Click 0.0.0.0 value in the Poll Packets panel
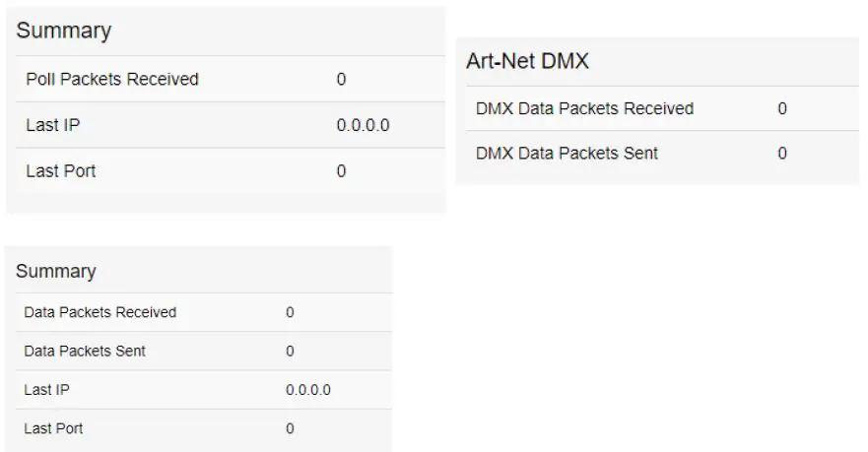 pos(363,125)
